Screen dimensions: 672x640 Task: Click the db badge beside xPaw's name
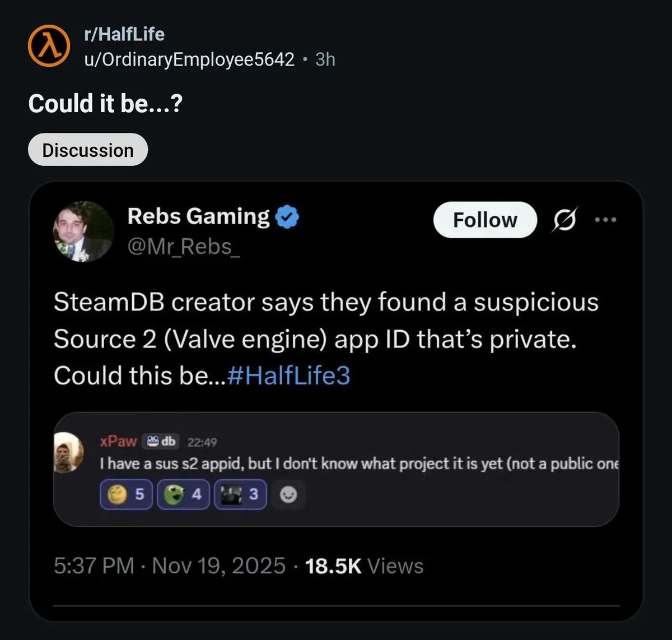pos(161,441)
